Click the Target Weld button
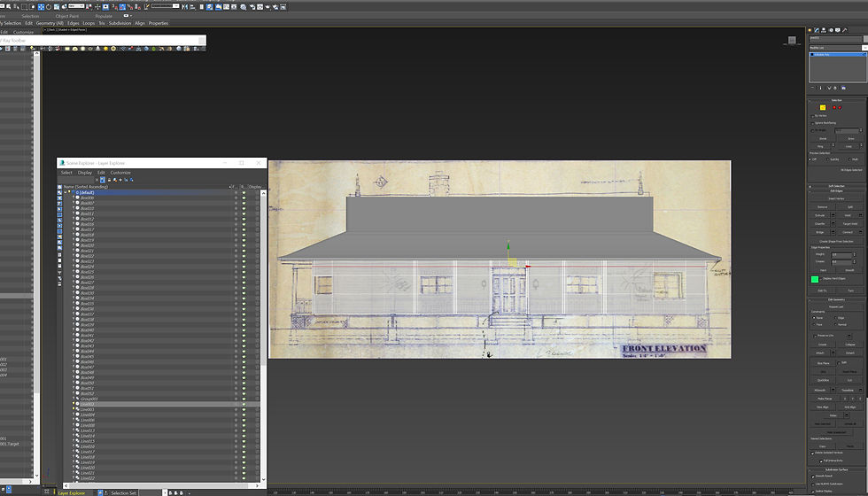Image resolution: width=868 pixels, height=496 pixels. [850, 223]
